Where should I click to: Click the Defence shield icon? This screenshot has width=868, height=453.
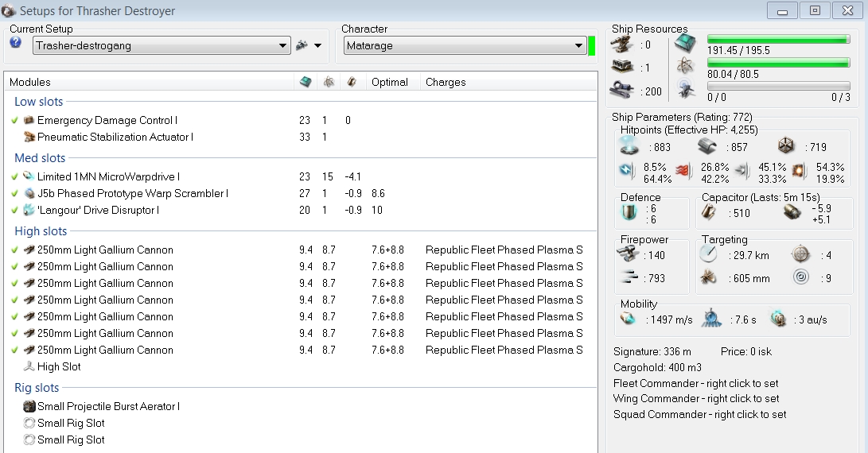pyautogui.click(x=629, y=212)
